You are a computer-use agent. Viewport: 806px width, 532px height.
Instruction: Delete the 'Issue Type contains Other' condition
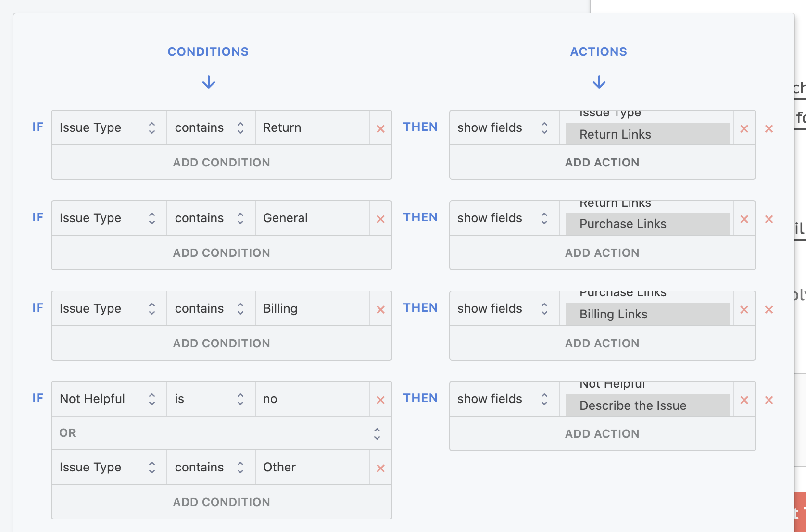click(380, 467)
